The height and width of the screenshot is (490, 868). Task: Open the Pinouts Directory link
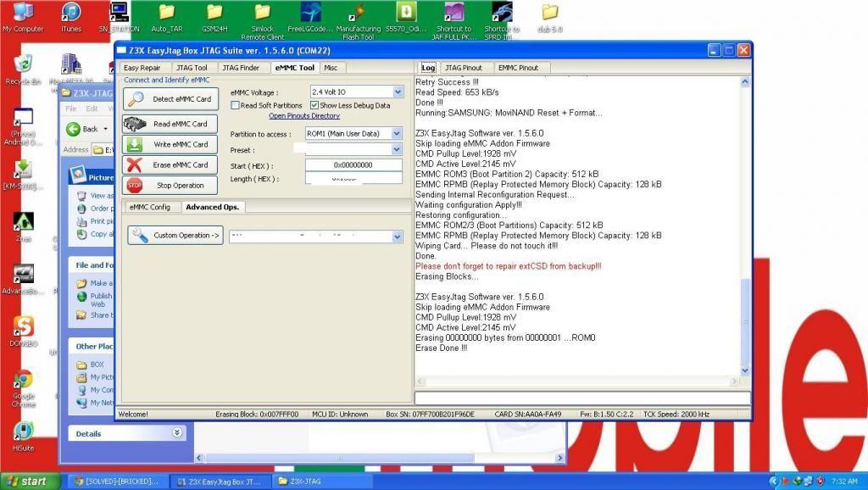304,115
